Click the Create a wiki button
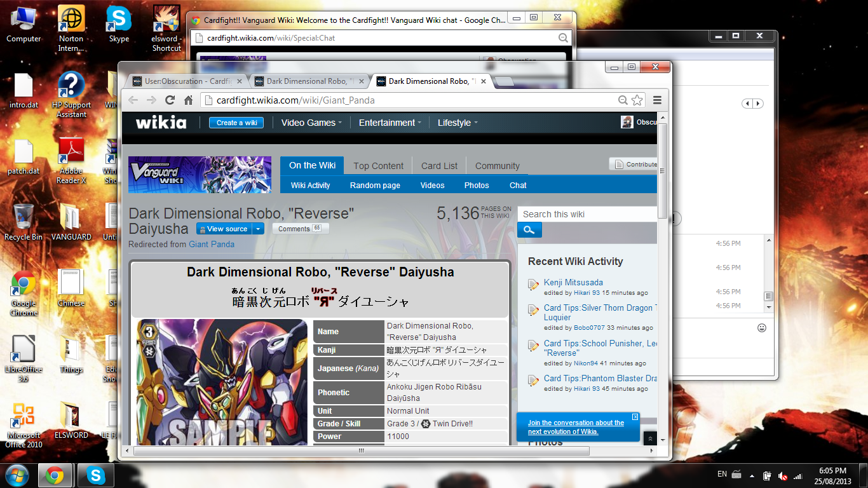Screen dimensions: 868x488 tap(236, 123)
